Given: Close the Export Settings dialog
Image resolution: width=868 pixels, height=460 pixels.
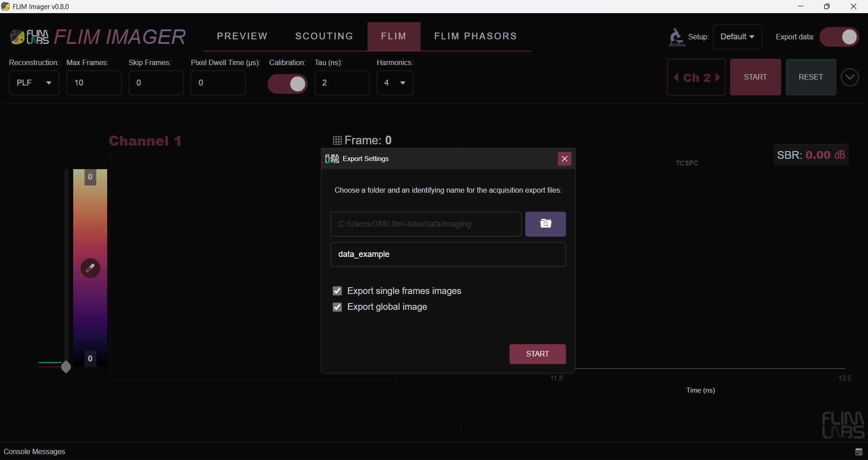Looking at the screenshot, I should 564,159.
